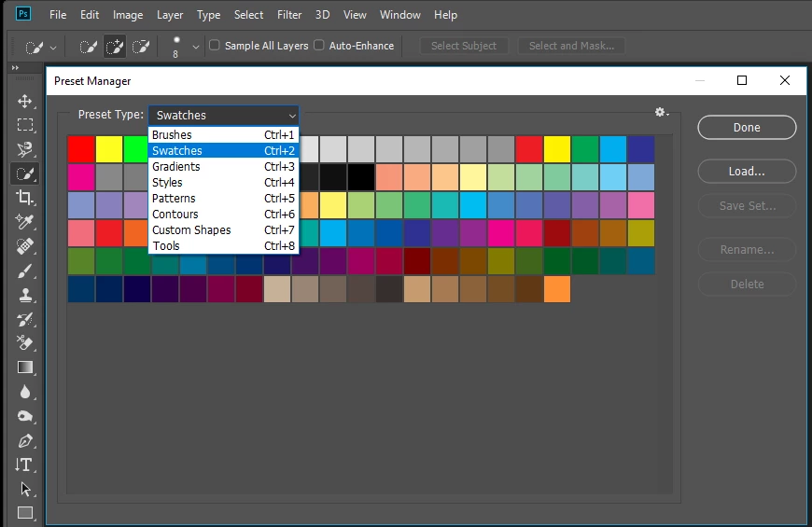Open the Image menu
This screenshot has width=812, height=527.
(x=128, y=15)
